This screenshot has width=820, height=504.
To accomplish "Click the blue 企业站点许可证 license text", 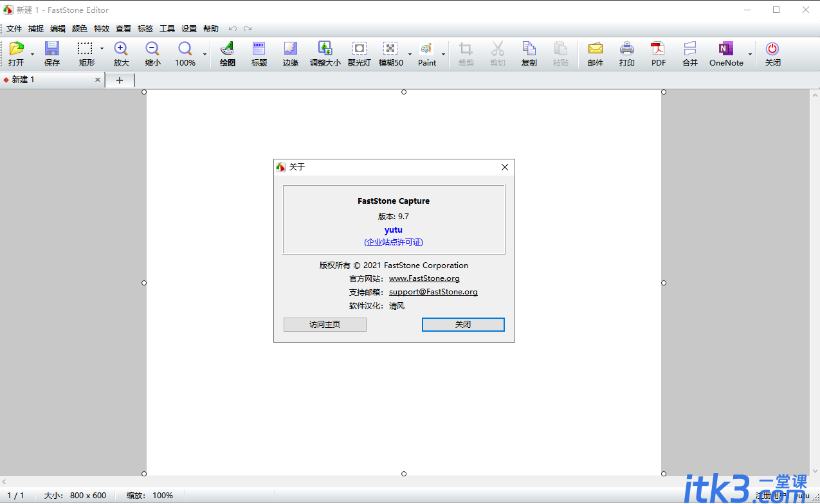I will pyautogui.click(x=394, y=242).
